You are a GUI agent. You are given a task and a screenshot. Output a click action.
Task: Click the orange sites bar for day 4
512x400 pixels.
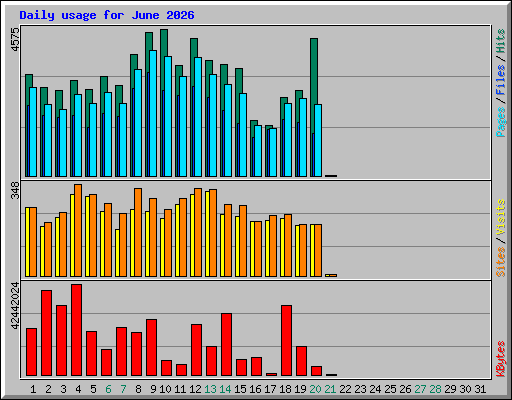[78, 230]
